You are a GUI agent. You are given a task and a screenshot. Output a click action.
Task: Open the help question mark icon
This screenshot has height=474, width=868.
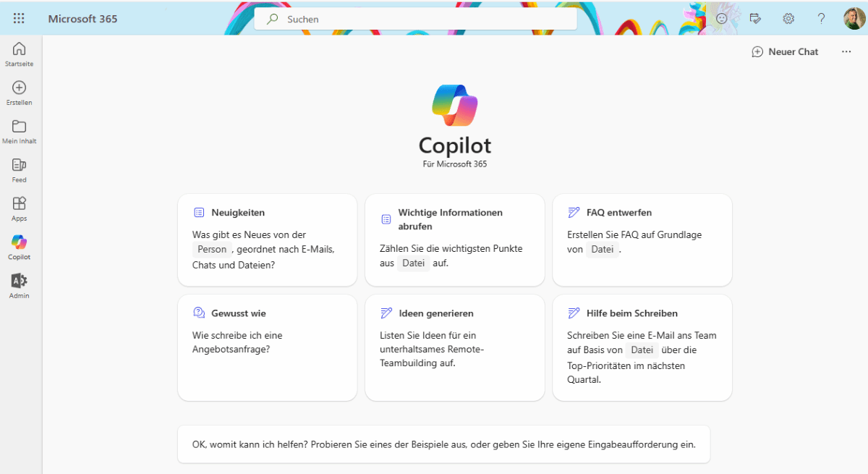tap(822, 18)
